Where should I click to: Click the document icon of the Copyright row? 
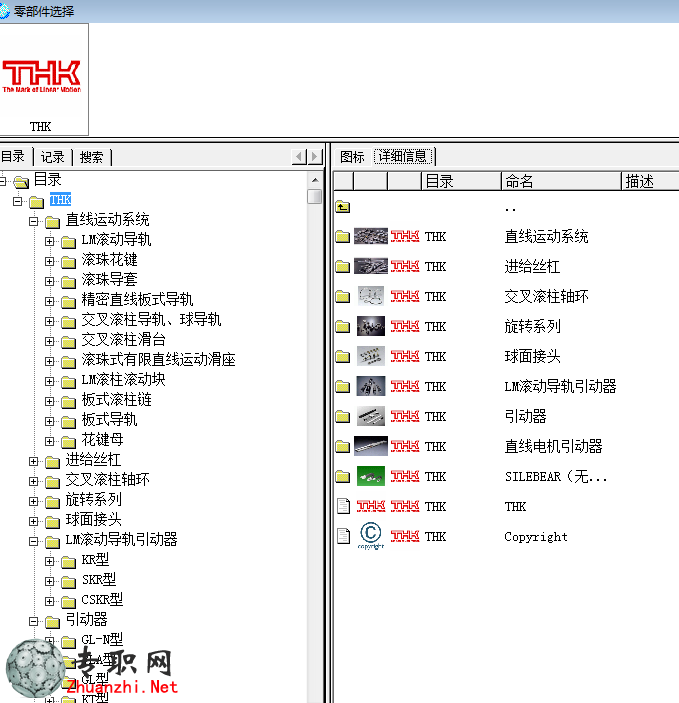343,536
